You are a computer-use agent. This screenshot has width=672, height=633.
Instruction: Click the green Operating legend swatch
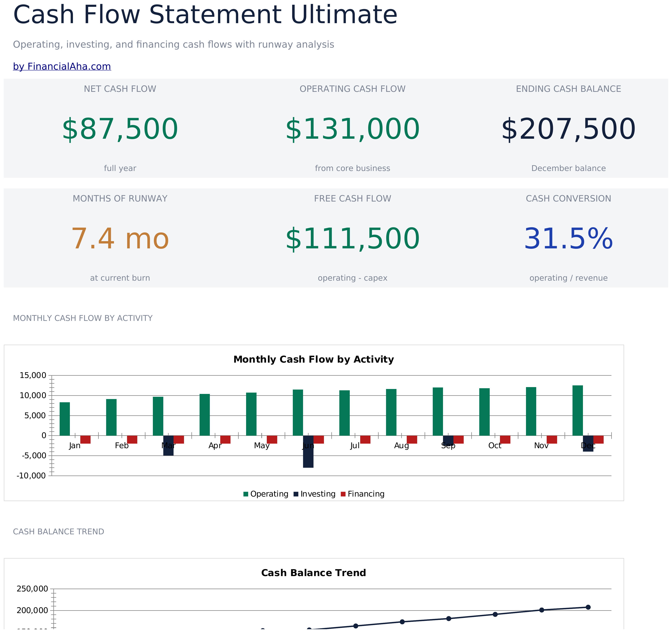[x=246, y=494]
